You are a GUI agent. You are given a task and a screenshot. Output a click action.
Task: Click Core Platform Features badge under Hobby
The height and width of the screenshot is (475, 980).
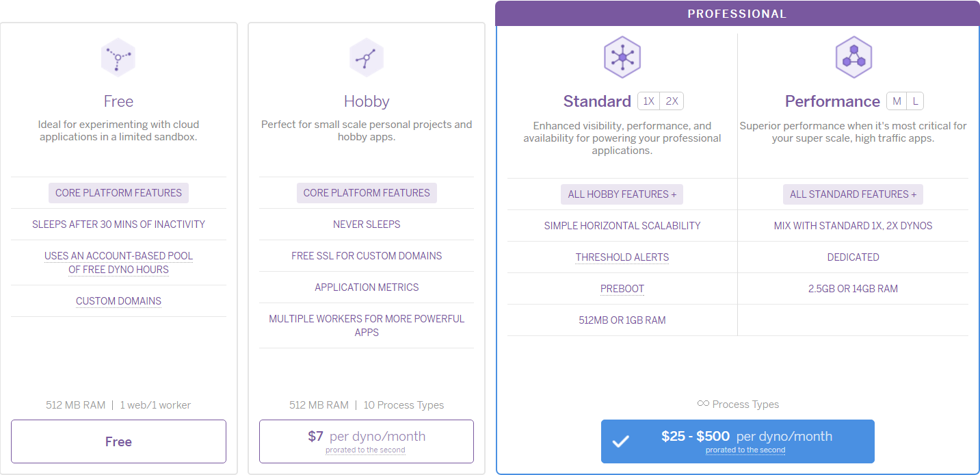(x=367, y=193)
